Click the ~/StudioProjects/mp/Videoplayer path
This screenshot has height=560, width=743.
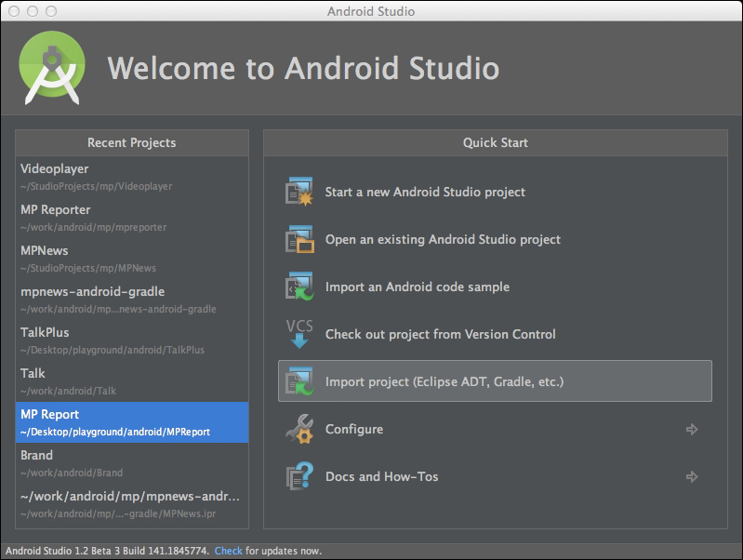96,186
